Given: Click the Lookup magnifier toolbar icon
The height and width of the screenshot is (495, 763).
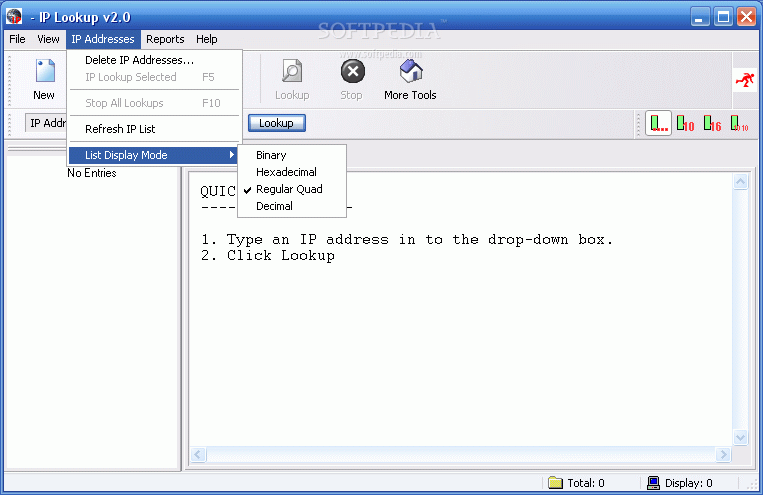Looking at the screenshot, I should click(292, 72).
